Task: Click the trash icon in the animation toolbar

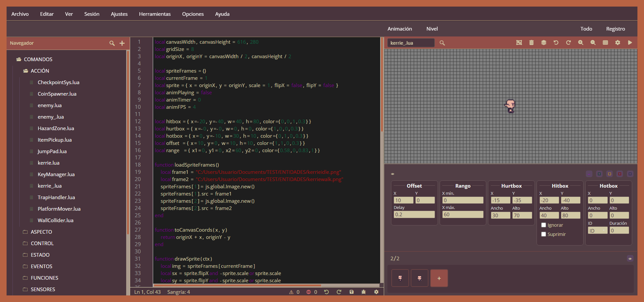Action: [531, 43]
